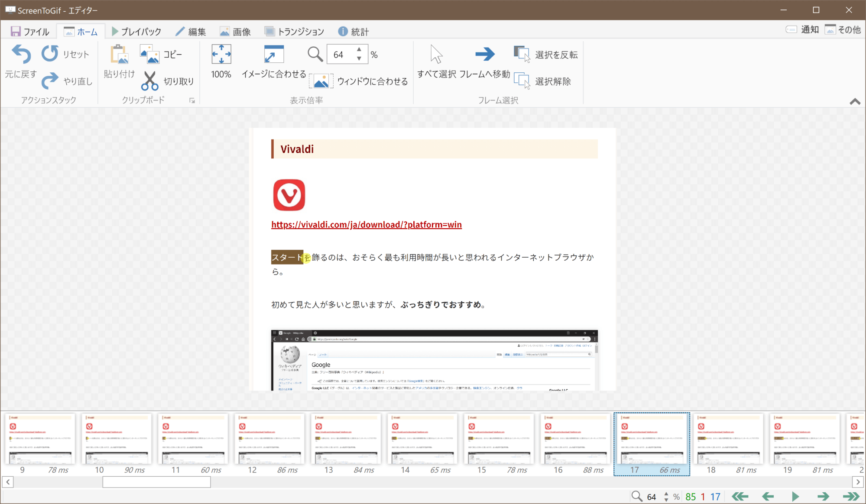
Task: Open the Others (その他) menu
Action: (x=843, y=29)
